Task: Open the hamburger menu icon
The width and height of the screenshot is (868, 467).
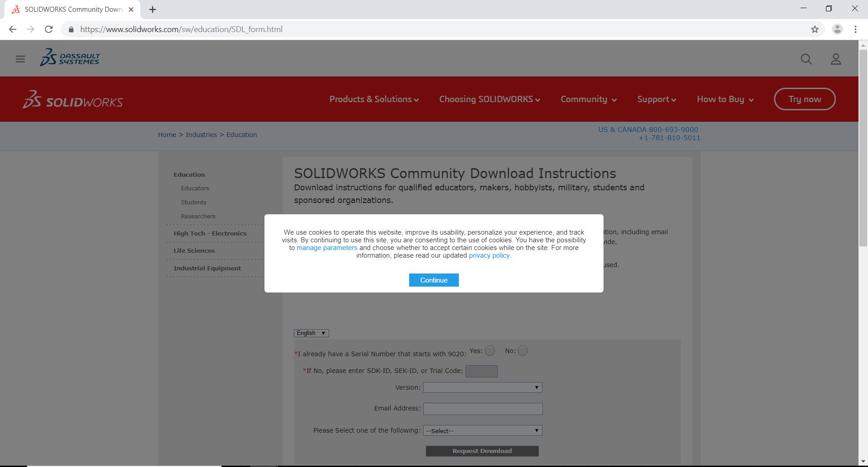Action: tap(20, 59)
